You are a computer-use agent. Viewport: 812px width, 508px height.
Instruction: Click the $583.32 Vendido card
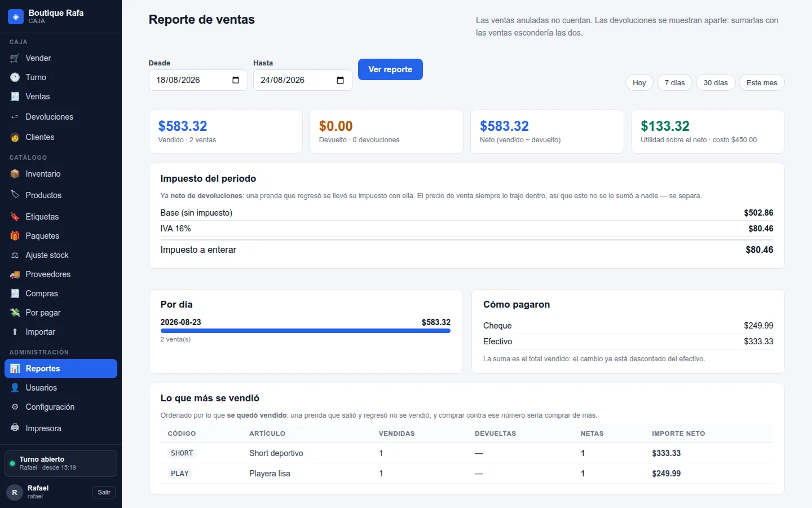(226, 131)
